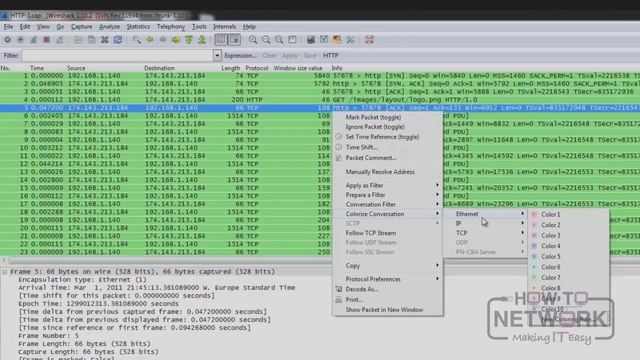
Task: Reload this capture file icon
Action: pos(118,40)
